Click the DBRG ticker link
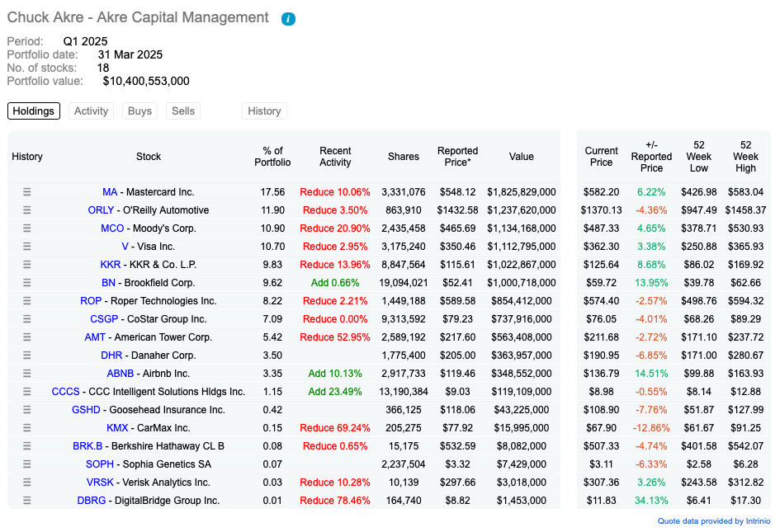This screenshot has width=780, height=532. click(92, 501)
